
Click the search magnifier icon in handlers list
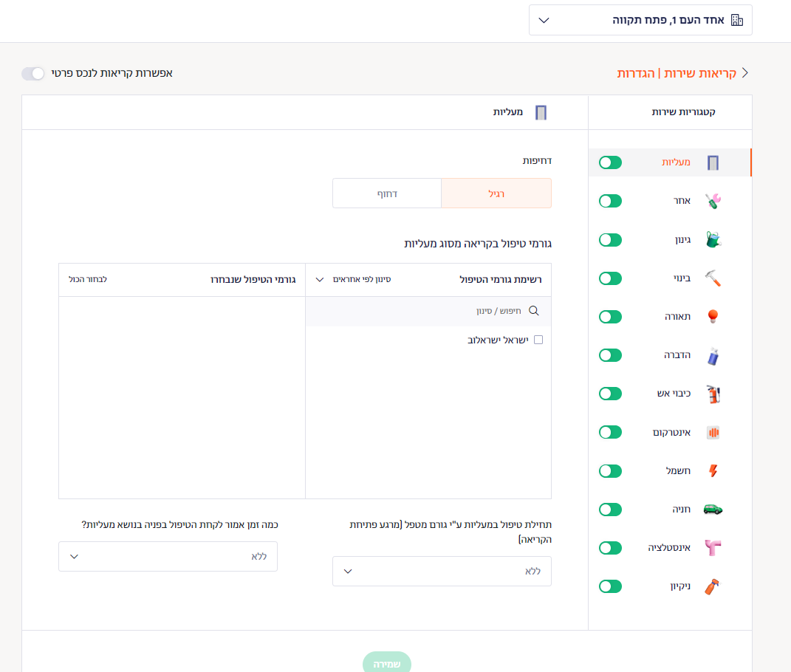tap(534, 311)
